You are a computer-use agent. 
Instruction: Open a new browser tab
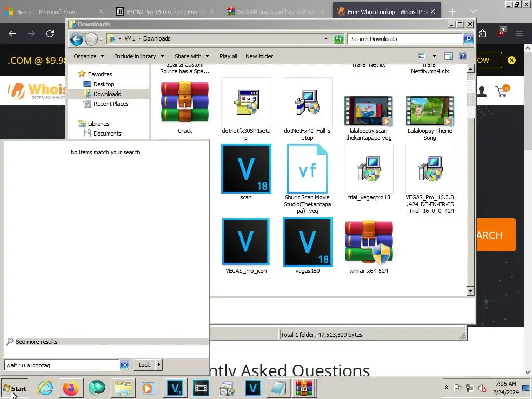(x=452, y=12)
